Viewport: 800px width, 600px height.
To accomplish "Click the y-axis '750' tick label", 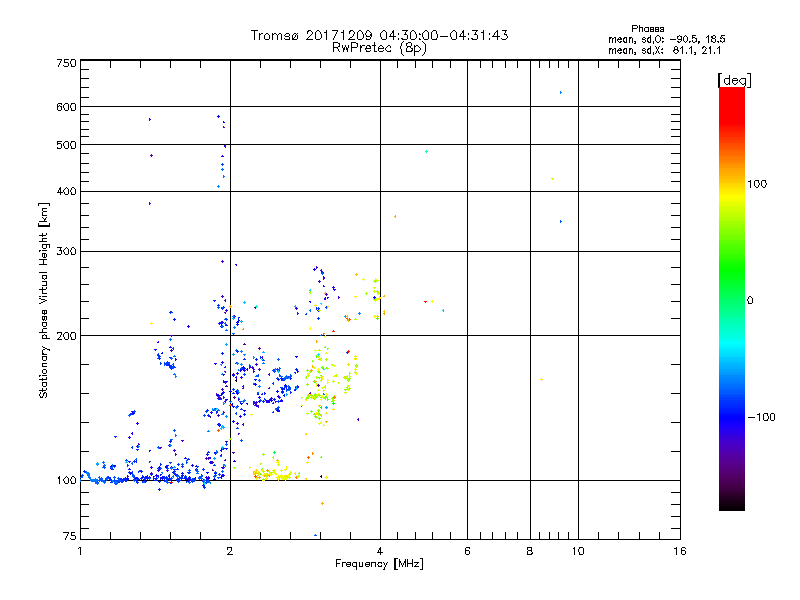I will click(66, 63).
